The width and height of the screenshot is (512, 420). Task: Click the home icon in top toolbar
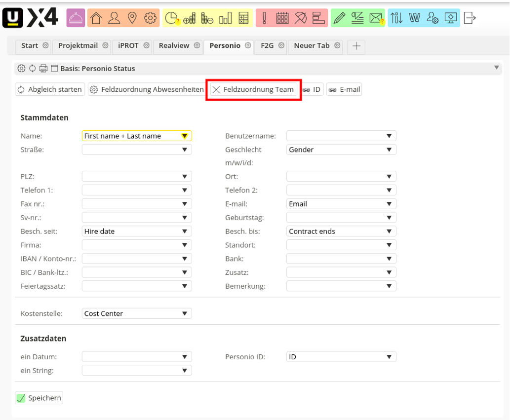click(x=97, y=19)
